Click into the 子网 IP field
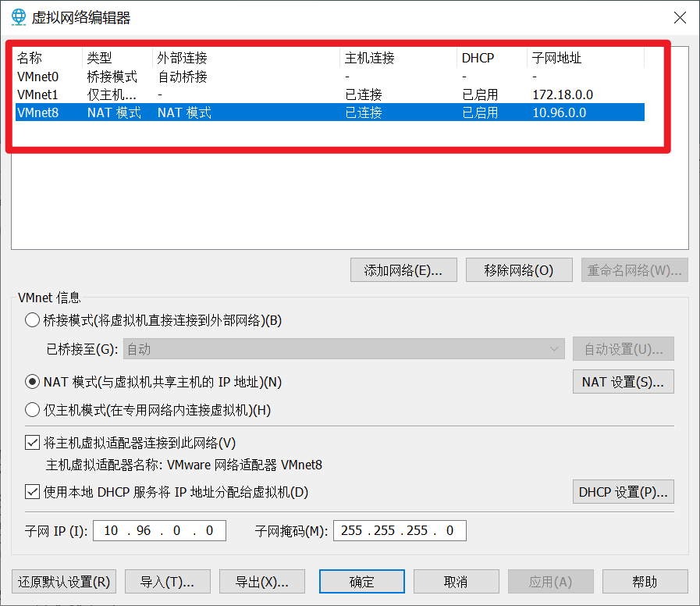This screenshot has height=606, width=700. (159, 531)
